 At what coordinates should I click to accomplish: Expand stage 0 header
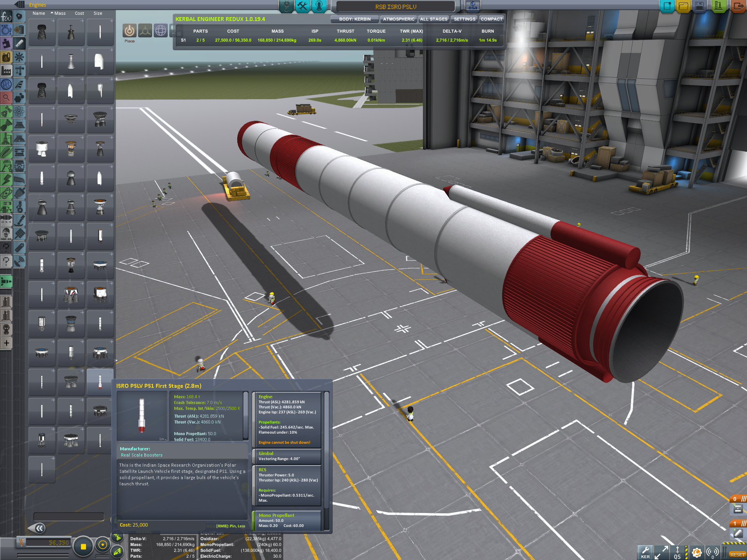[x=738, y=499]
